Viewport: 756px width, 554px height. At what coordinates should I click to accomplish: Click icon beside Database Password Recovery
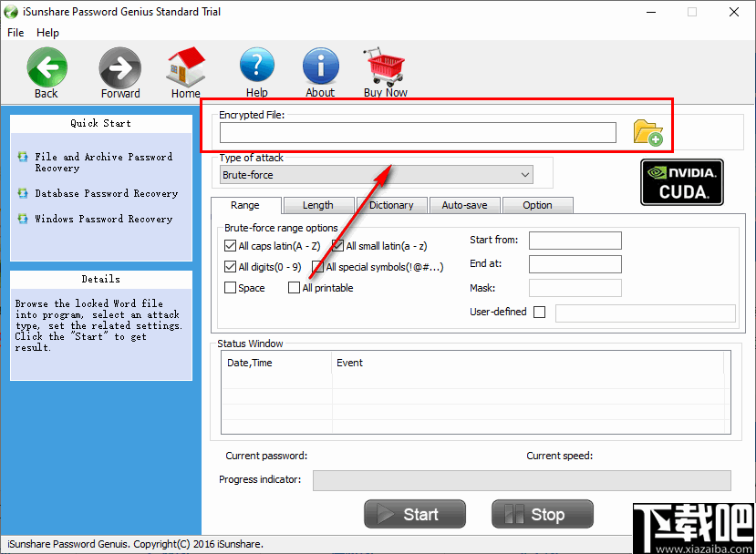point(23,193)
